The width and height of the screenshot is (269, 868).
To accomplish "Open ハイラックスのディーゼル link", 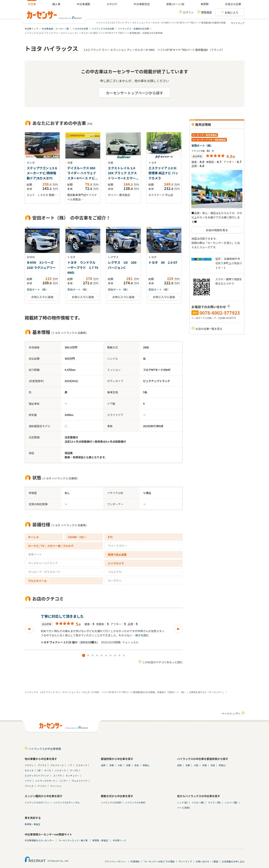I will (66, 803).
